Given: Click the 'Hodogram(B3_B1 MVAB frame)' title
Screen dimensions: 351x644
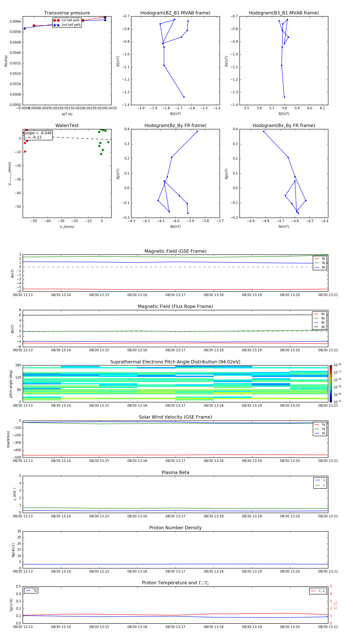Looking at the screenshot, I should click(284, 13).
